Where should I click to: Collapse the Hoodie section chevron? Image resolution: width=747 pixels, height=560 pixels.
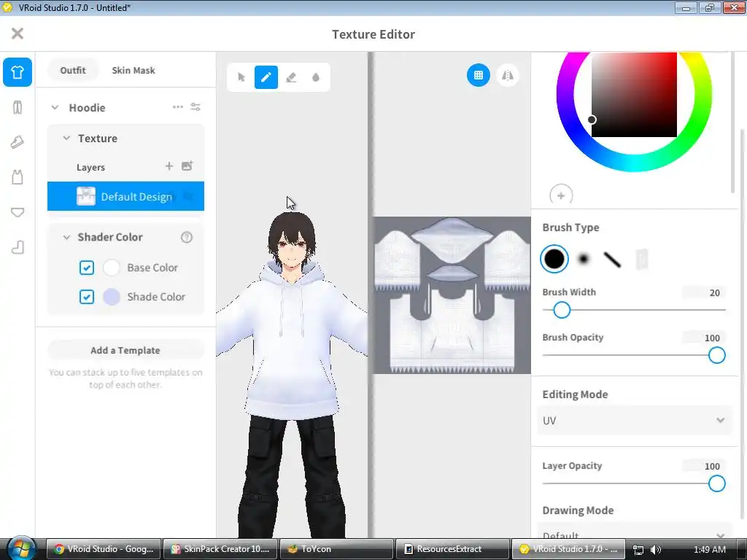[x=55, y=108]
